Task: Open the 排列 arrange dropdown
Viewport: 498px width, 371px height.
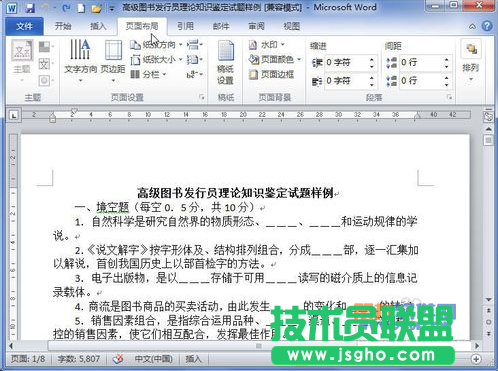Action: click(471, 61)
